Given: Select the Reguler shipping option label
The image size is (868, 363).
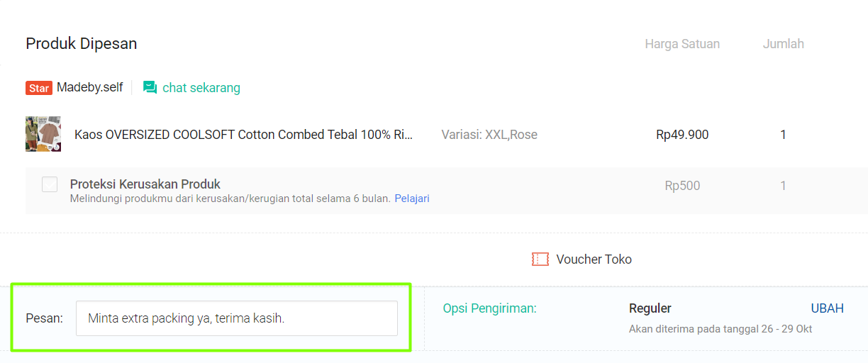Looking at the screenshot, I should [x=650, y=308].
